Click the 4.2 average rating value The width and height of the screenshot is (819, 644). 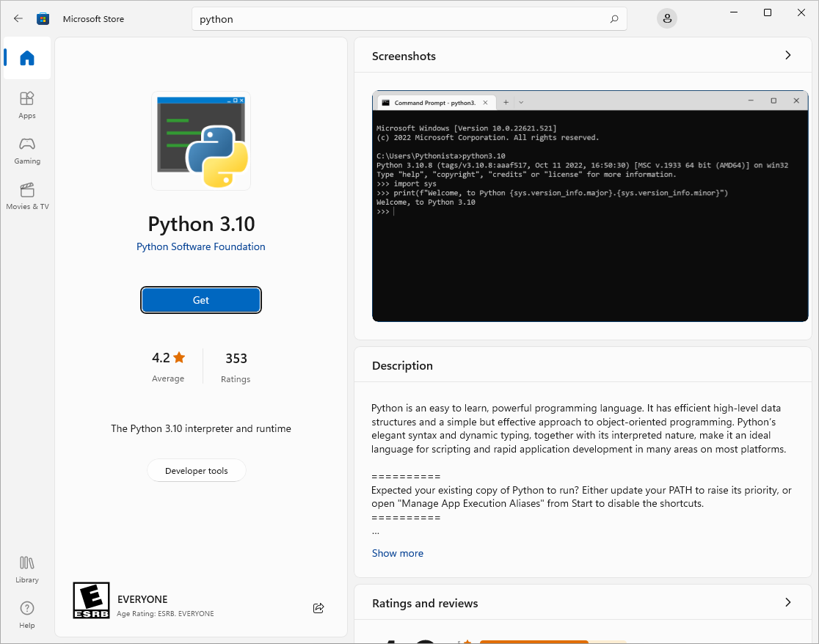point(161,357)
